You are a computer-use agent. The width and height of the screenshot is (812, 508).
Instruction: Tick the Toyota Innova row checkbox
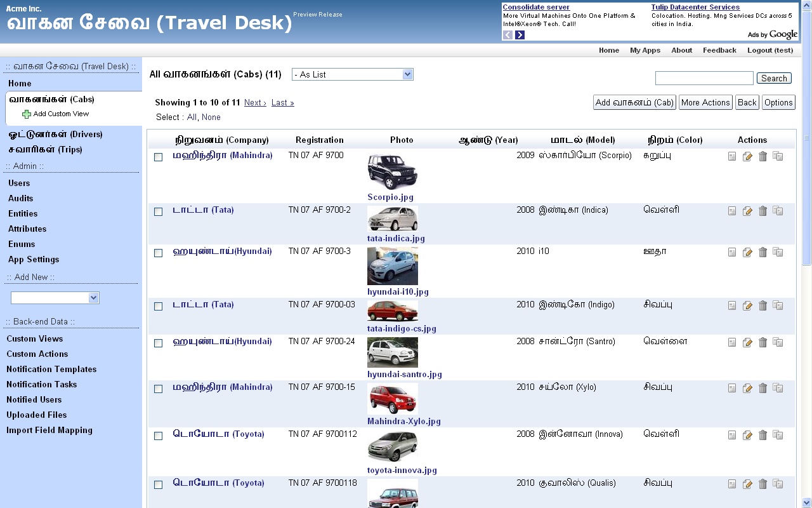tap(159, 436)
